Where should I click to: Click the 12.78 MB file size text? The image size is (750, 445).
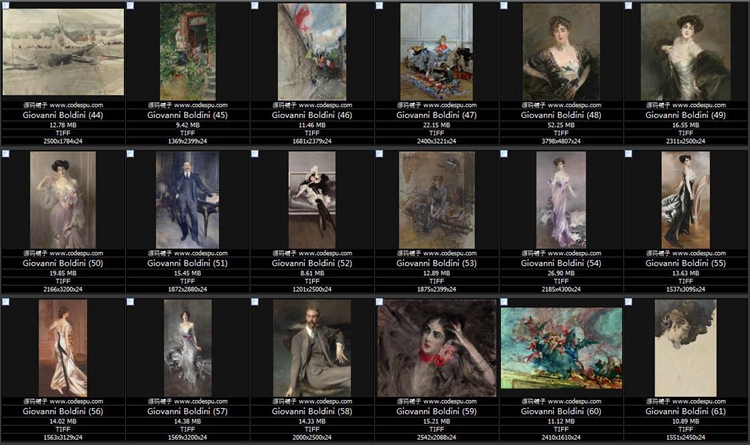(x=63, y=125)
